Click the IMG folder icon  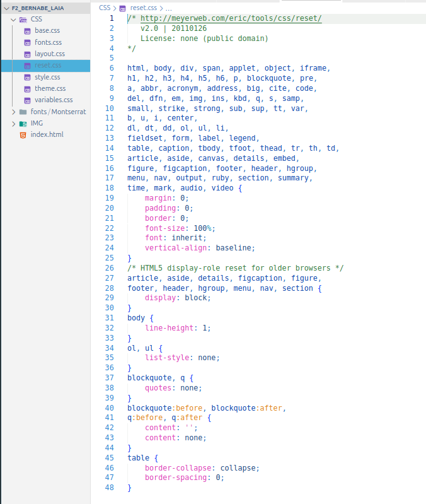point(23,123)
